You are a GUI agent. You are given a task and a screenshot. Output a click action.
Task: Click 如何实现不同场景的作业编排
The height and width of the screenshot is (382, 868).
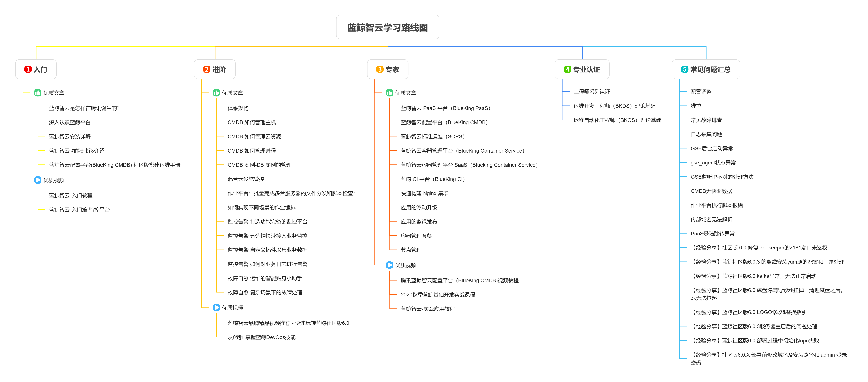click(261, 207)
